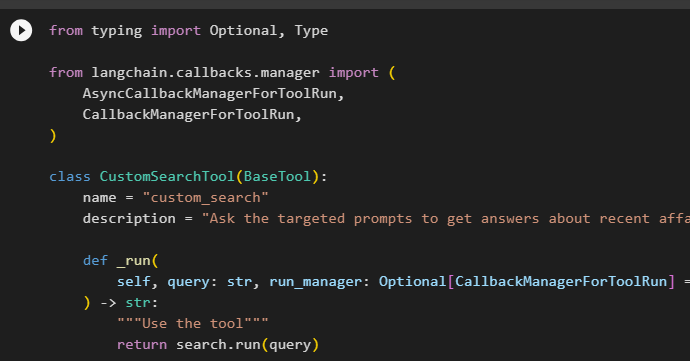Screen dimensions: 690x361
Task: Click the _run method name
Action: pyautogui.click(x=133, y=261)
